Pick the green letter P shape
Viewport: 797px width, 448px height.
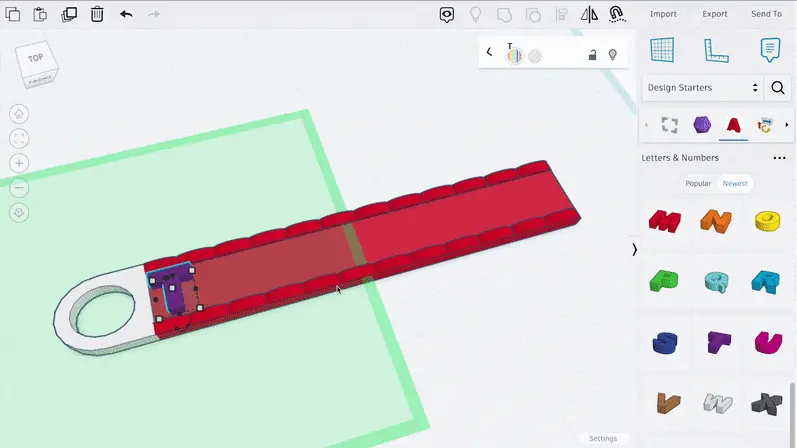664,281
